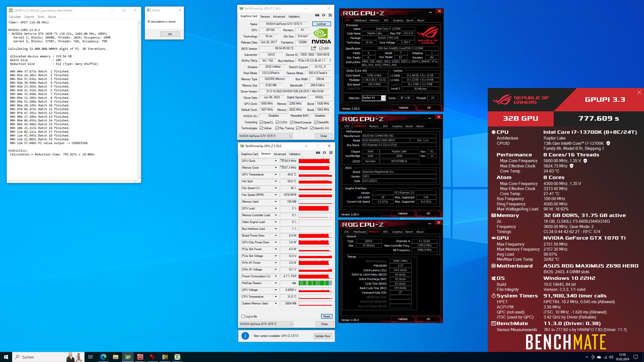Open Calculate menu in GPUPI

click(15, 17)
